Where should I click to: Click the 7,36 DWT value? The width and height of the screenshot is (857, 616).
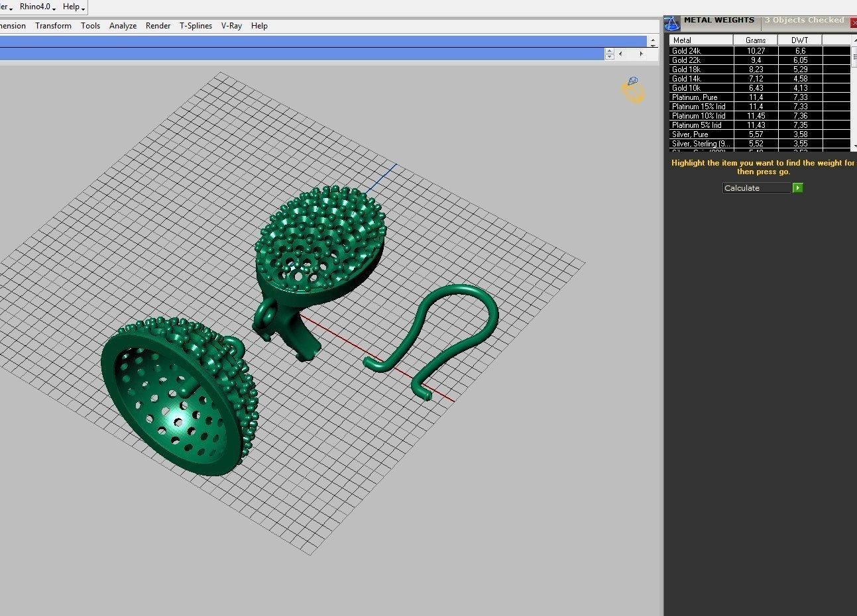(800, 116)
